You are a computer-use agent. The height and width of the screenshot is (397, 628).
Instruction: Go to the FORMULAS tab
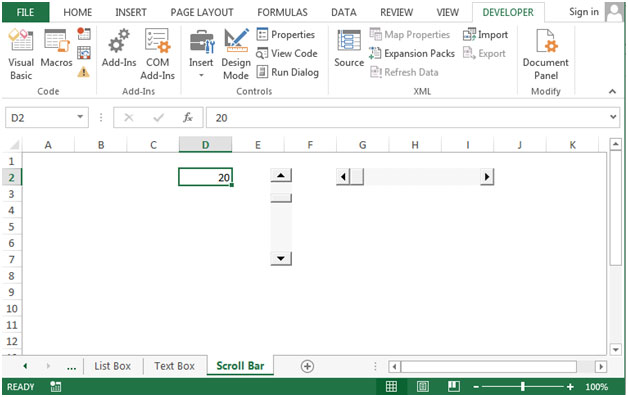tap(282, 12)
